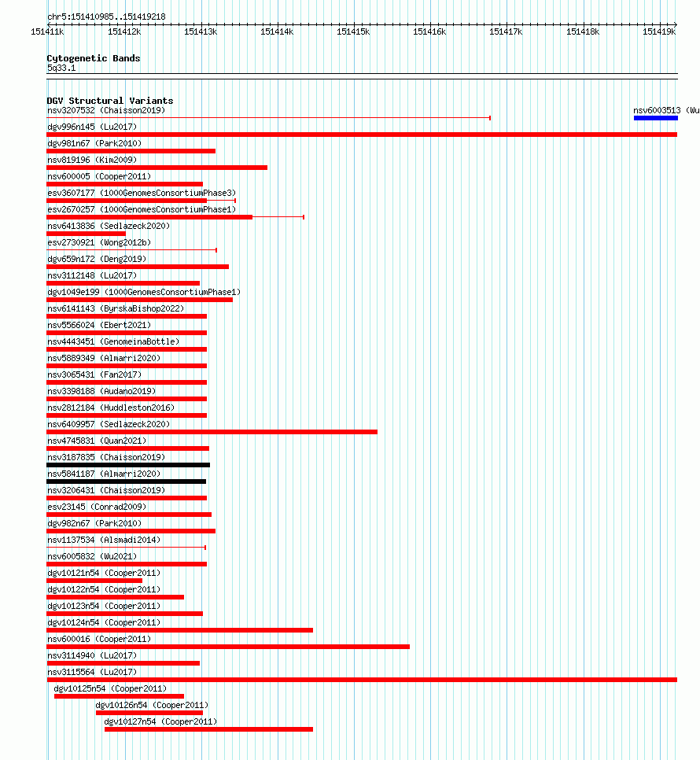The image size is (700, 760).
Task: Open nsv3206431 (Chaisson2019) variant label
Action: tap(106, 490)
